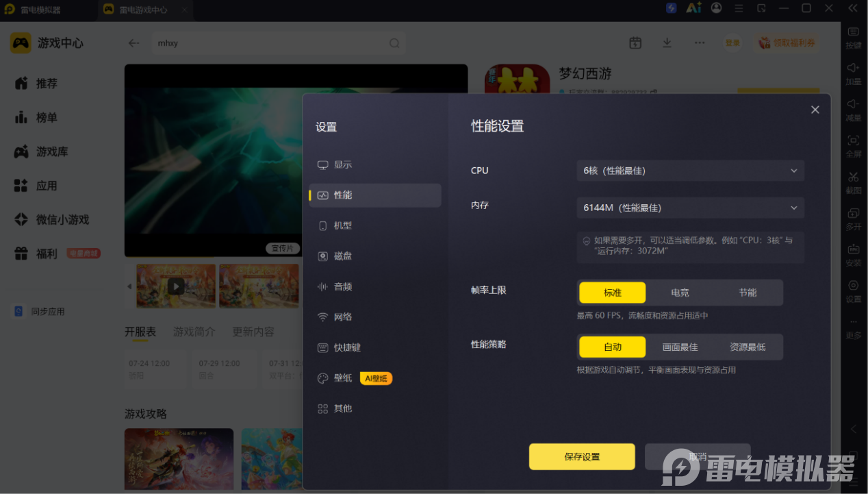Click the 梦幻西游 game icon
Image resolution: width=868 pixels, height=494 pixels.
click(518, 79)
